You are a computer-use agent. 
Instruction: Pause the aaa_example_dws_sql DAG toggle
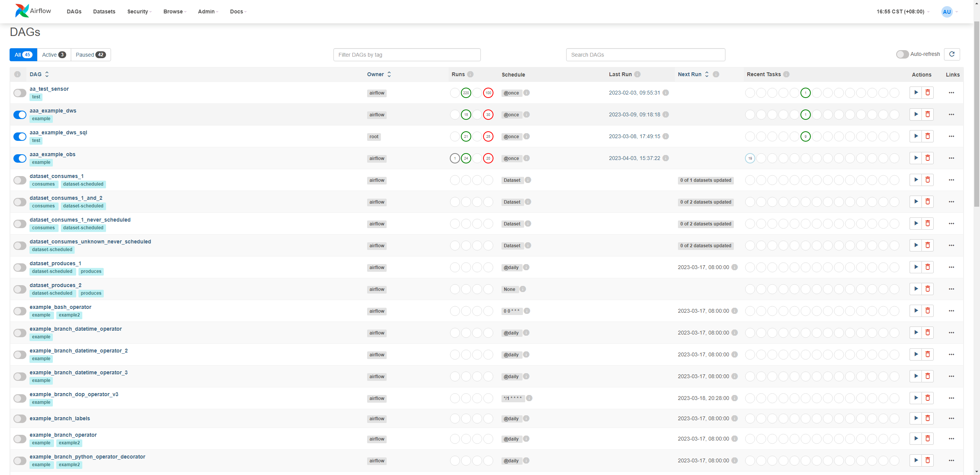coord(20,137)
